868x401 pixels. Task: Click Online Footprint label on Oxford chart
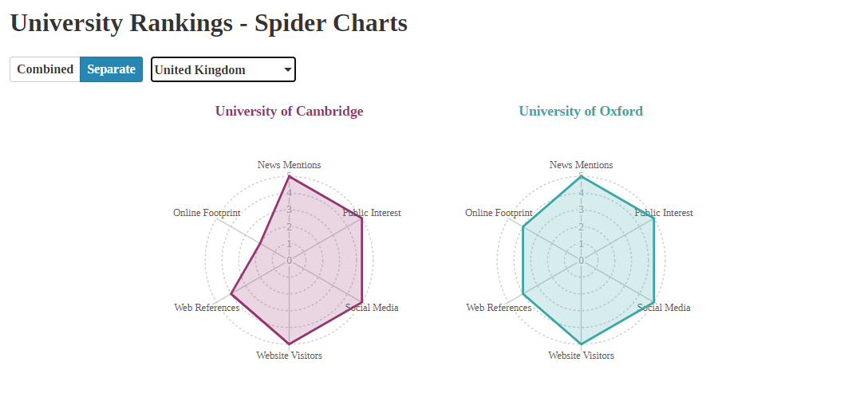point(499,213)
